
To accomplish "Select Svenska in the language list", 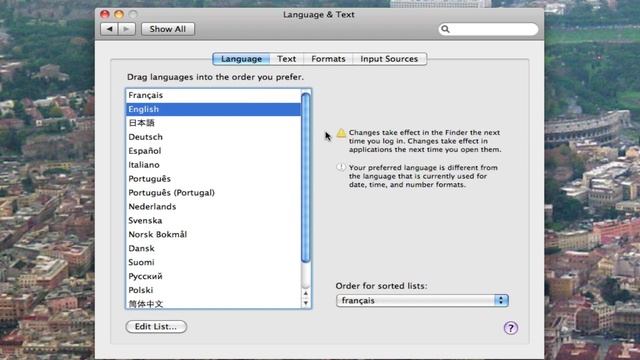I will coord(213,220).
